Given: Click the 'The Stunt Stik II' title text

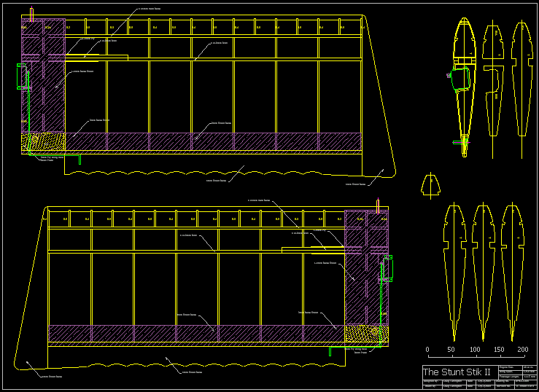Looking at the screenshot, I should click(457, 372).
